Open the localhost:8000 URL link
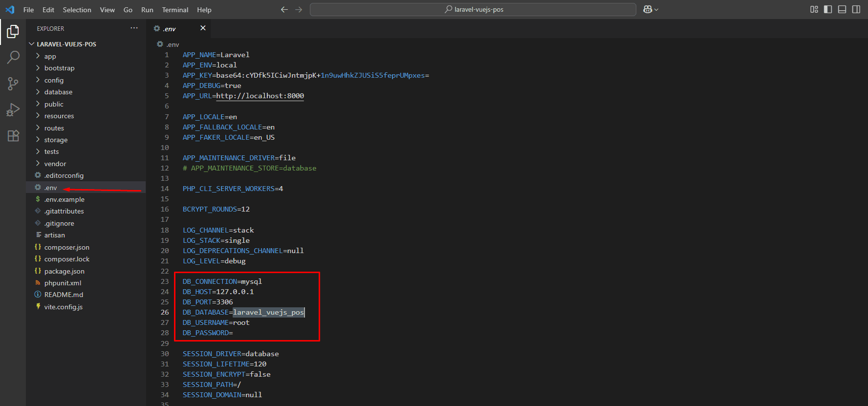The height and width of the screenshot is (406, 868). [x=260, y=96]
